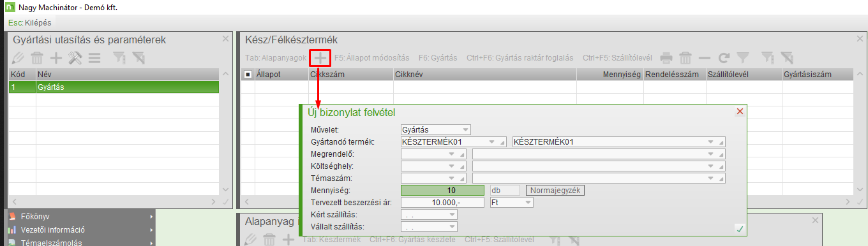Image resolution: width=868 pixels, height=246 pixels.
Task: Add new record in Kész/Félkésztermék panel
Action: coord(320,58)
